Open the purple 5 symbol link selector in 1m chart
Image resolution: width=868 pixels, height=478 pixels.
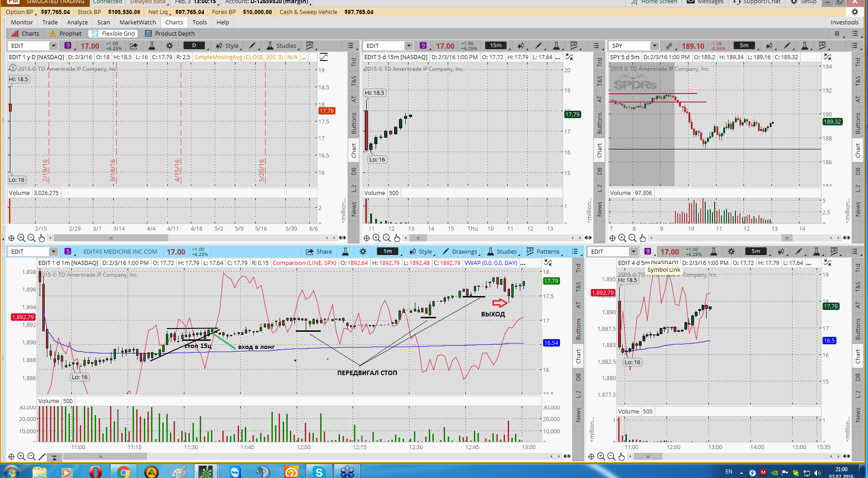pos(68,251)
